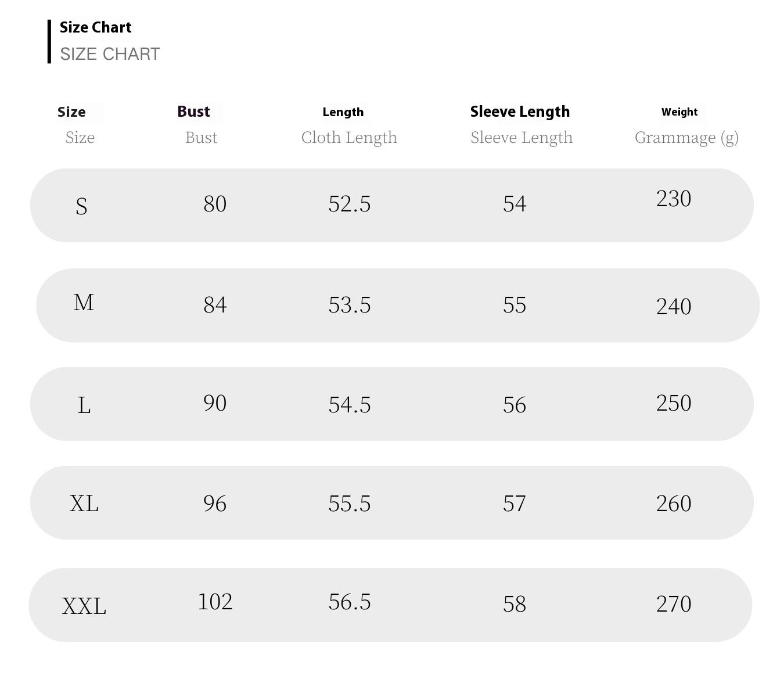
Task: Click the grammage value 230
Action: click(x=674, y=199)
